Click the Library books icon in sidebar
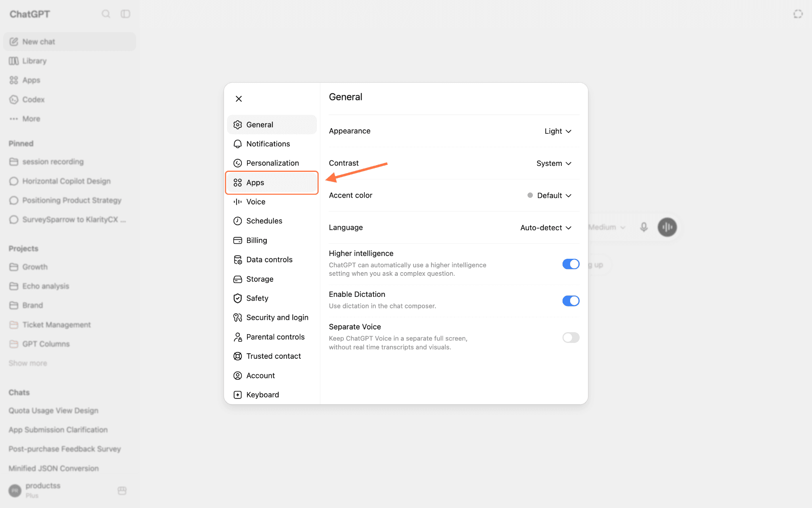 click(14, 61)
